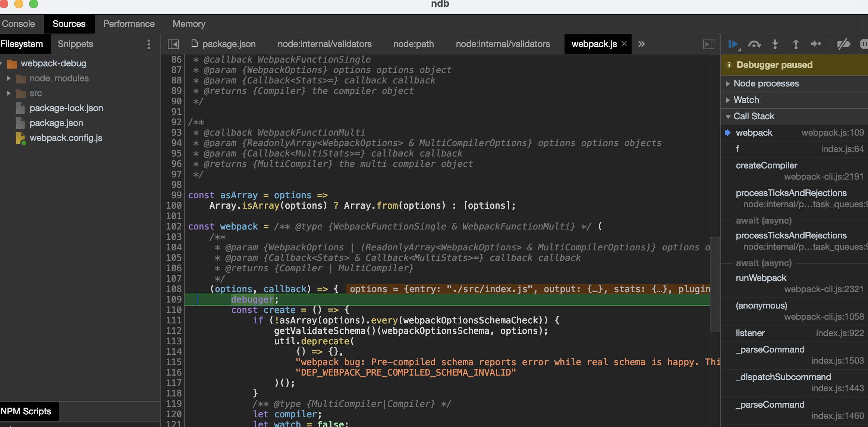Screen dimensions: 868x427
Task: Hide the debugger sidebar panel
Action: point(708,44)
